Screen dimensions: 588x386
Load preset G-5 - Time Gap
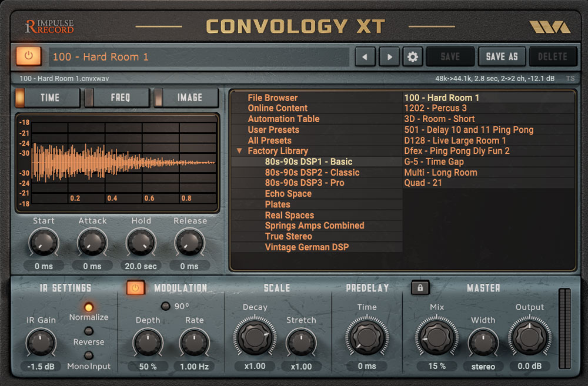point(488,162)
